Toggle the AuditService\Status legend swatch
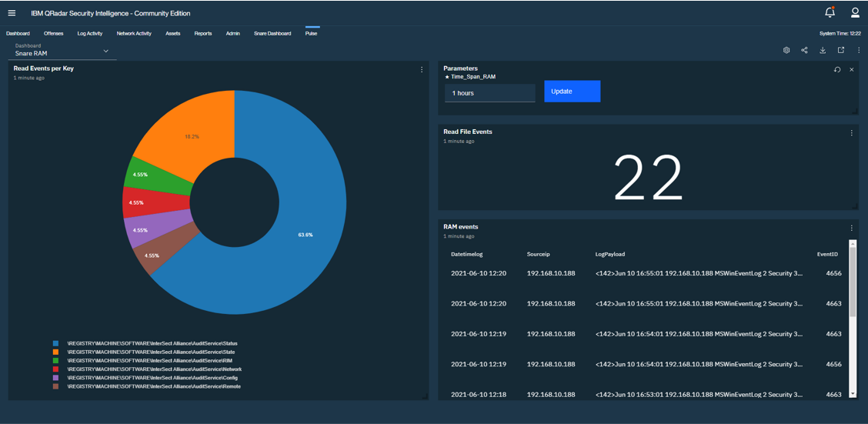The width and height of the screenshot is (868, 424). coord(55,343)
